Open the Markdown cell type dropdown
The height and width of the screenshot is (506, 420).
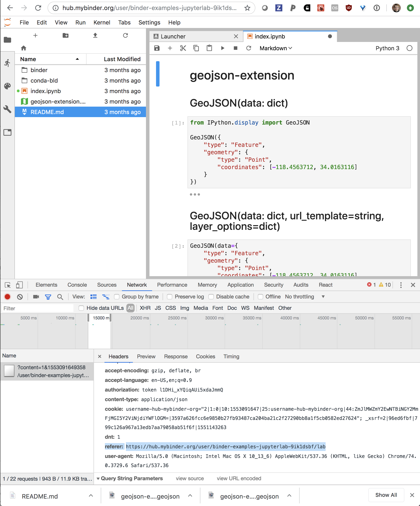pos(276,48)
